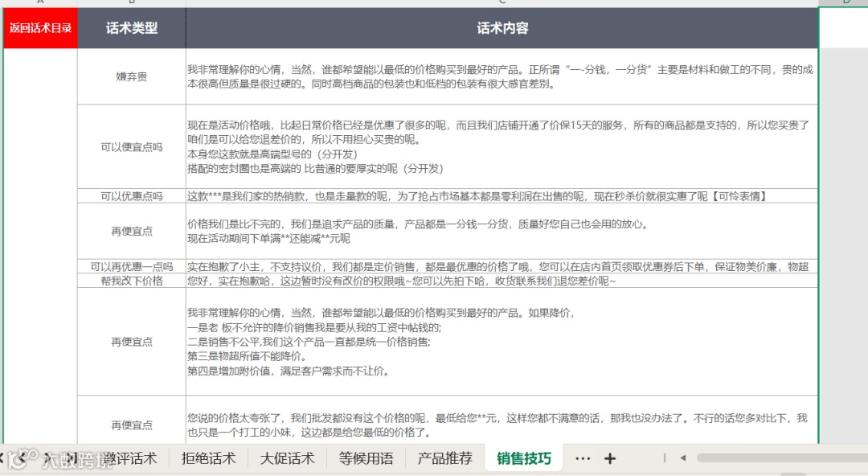Select the 可以便宜点吗 cell
Viewport: 868px width, 476px height.
pos(132,147)
